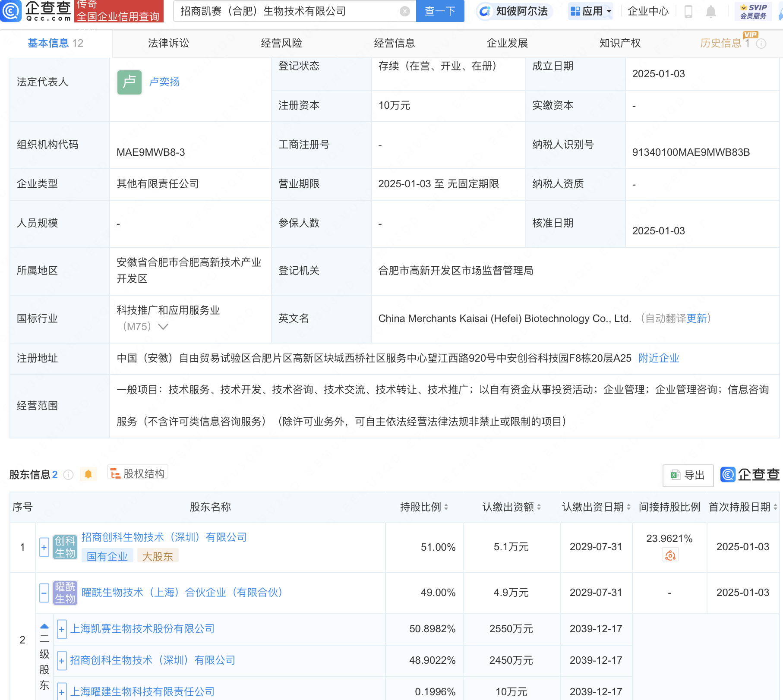Click registered capital value 10万元
The height and width of the screenshot is (700, 783).
[x=394, y=106]
